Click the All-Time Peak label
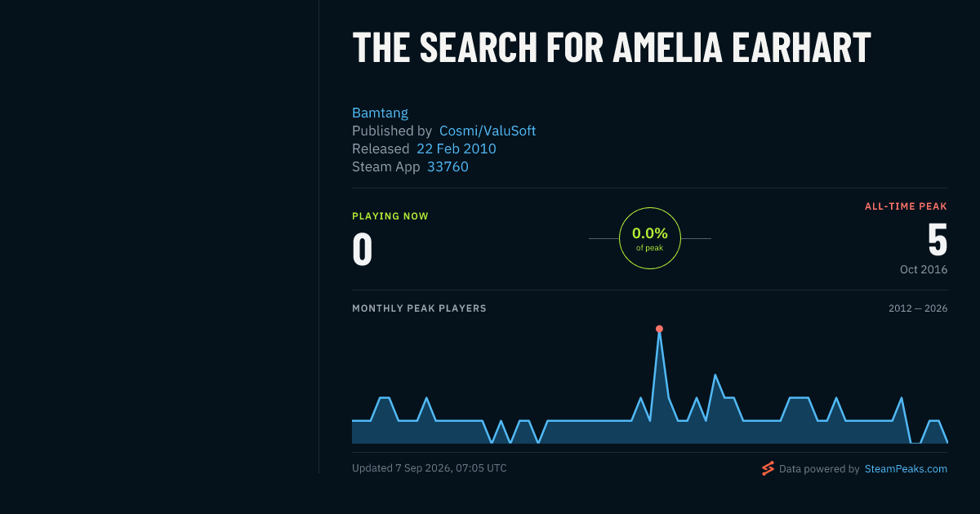980x514 pixels. pos(906,206)
